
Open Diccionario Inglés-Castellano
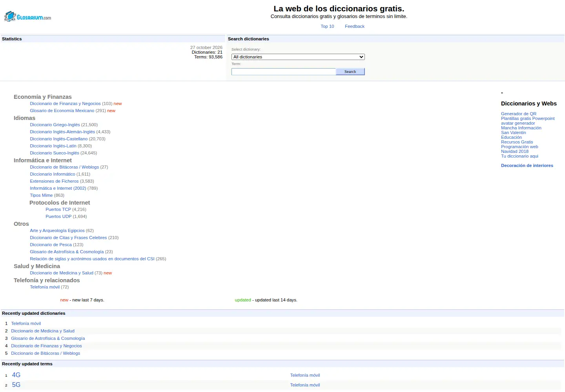tap(59, 139)
